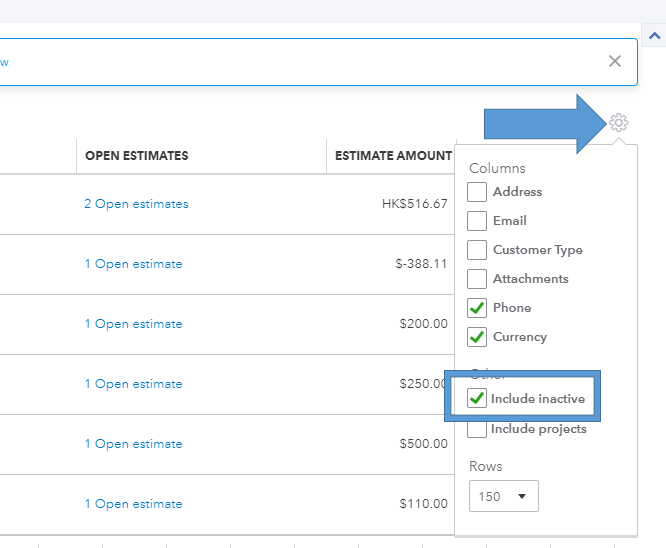Click the gear settings icon
666x548 pixels.
pyautogui.click(x=618, y=123)
